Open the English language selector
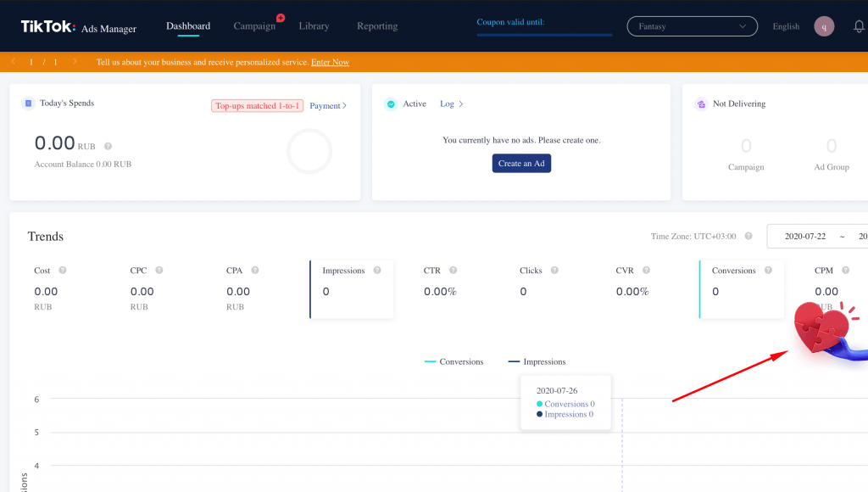 [x=786, y=26]
